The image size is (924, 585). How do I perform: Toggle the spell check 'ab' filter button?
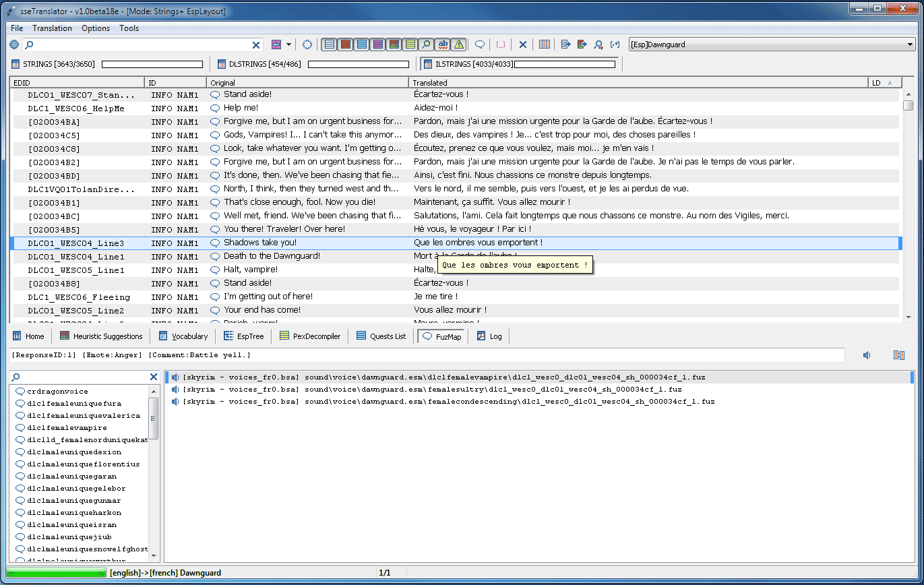coord(443,44)
